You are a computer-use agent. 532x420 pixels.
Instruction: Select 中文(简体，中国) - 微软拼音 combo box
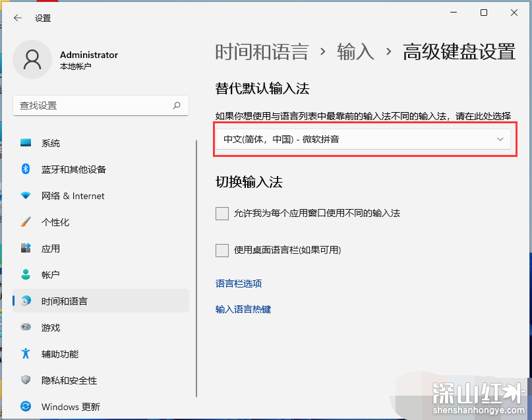click(x=365, y=138)
